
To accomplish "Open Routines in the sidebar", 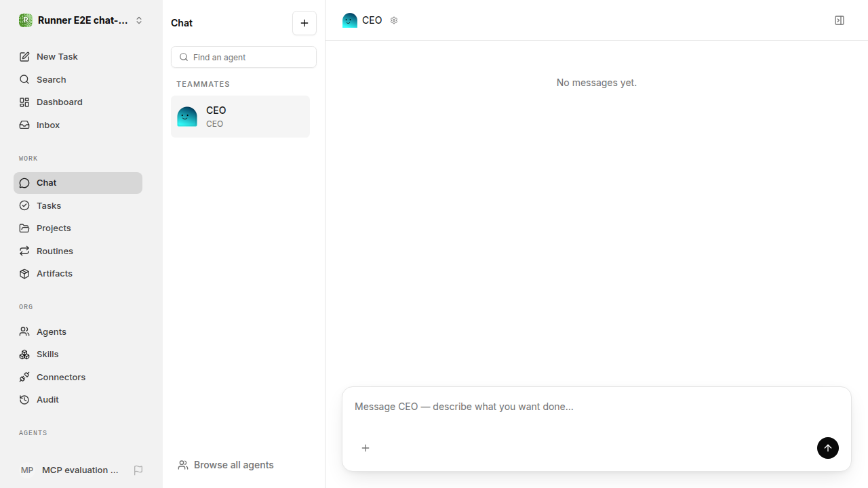I will click(x=78, y=251).
